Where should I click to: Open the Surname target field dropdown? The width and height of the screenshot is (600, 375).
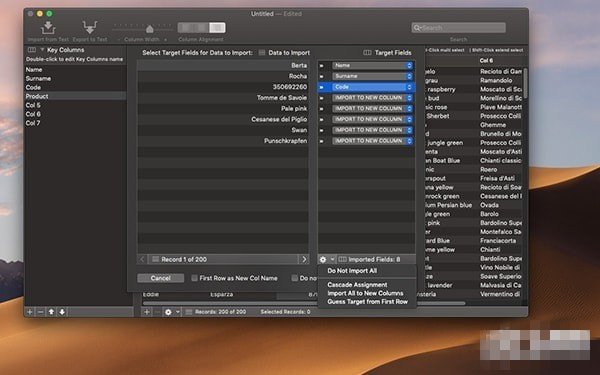(372, 76)
